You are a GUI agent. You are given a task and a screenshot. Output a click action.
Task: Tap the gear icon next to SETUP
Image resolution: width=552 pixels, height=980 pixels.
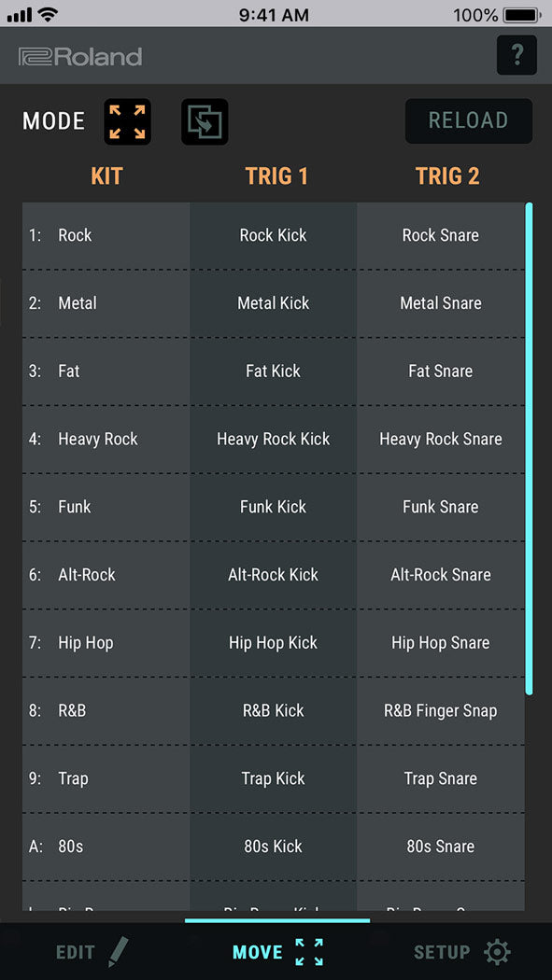(498, 952)
